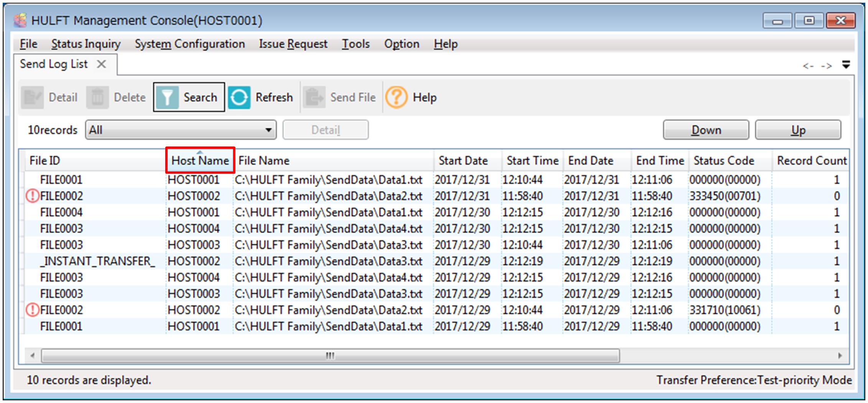The image size is (868, 403).
Task: Click error icon on FILE0002 2017/12/31 row
Action: click(32, 196)
